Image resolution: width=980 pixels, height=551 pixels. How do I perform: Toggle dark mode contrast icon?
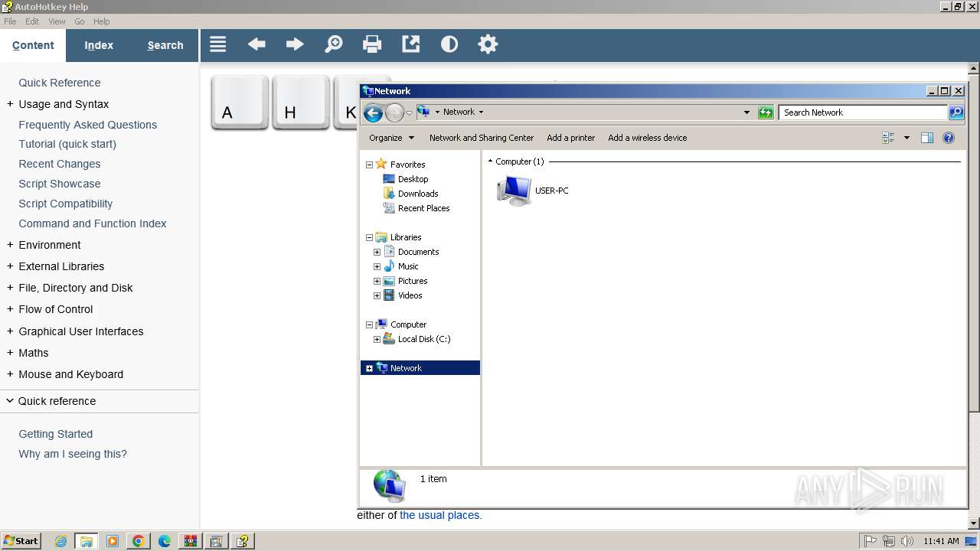click(449, 44)
